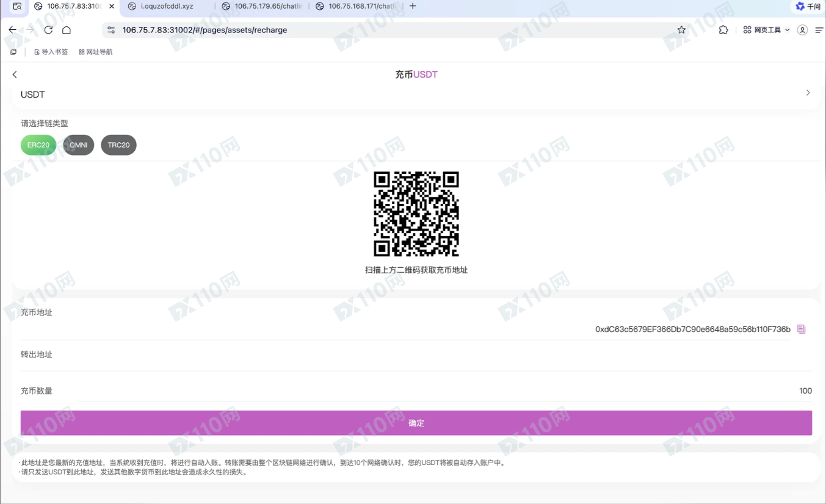Copy the 充币地址 using the copy icon
Screen dimensions: 826x504
click(x=802, y=329)
